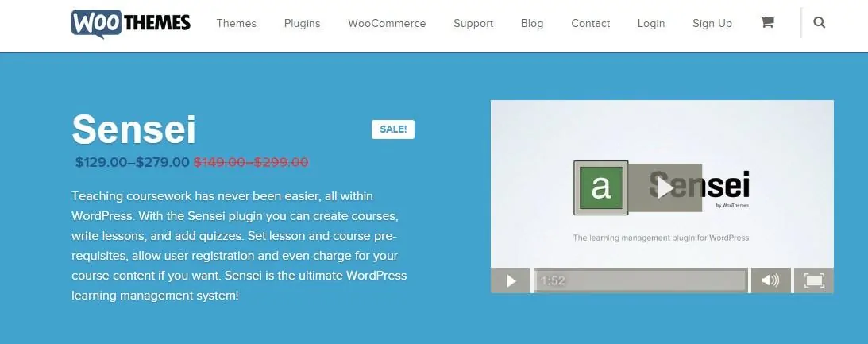Open the Themes menu

[237, 23]
